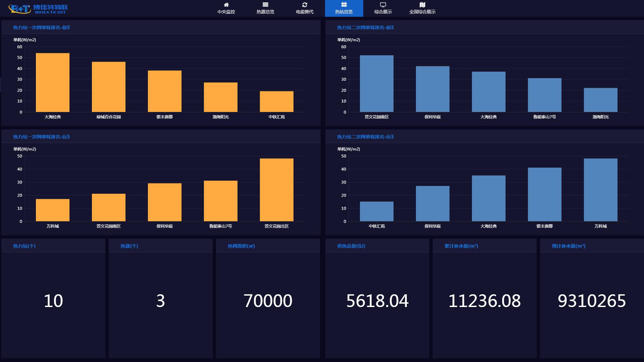Click the 银丰唐郡 blue bar
The image size is (644, 362).
545,194
